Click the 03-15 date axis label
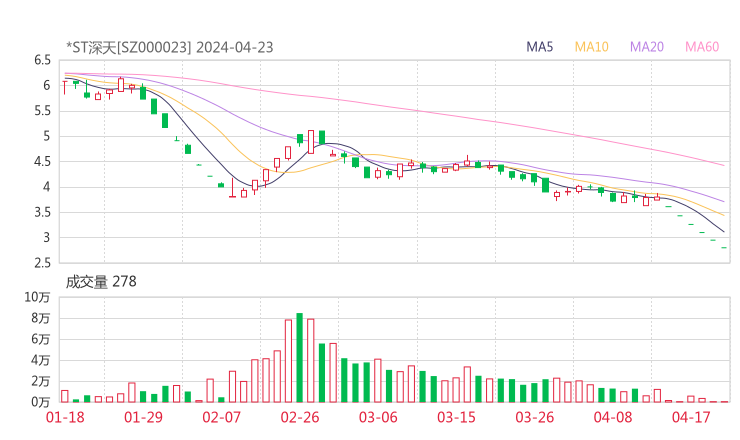This screenshot has height=440, width=740. point(456,417)
